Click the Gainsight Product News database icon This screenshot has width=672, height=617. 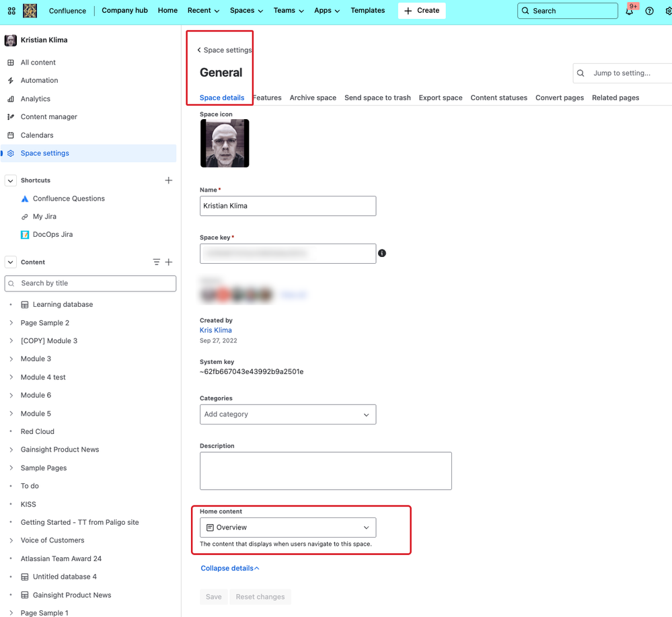click(25, 595)
